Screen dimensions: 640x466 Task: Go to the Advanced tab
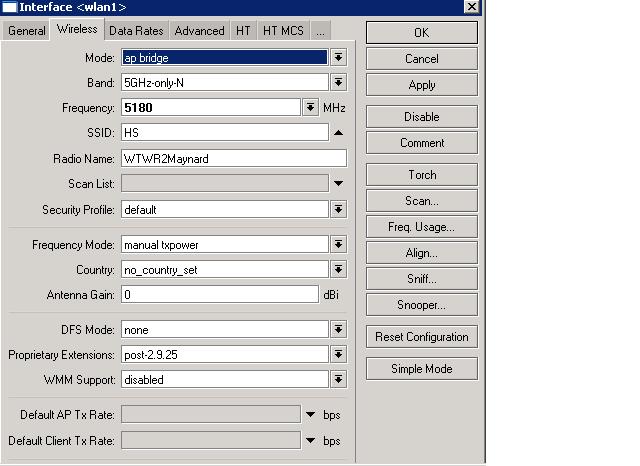click(200, 31)
